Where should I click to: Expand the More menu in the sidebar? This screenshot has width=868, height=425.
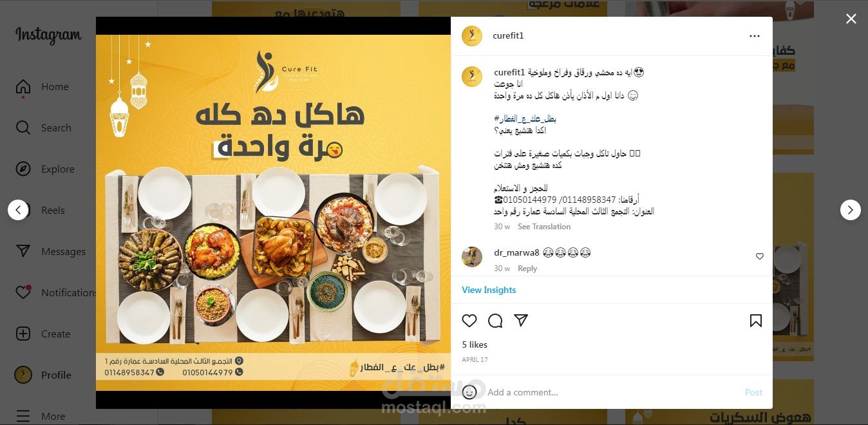pyautogui.click(x=41, y=416)
